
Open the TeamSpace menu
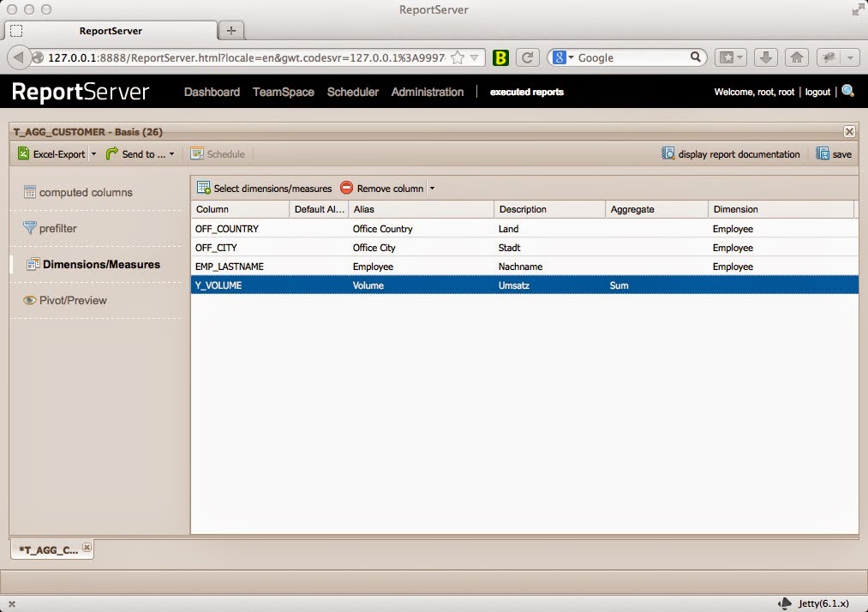pos(284,92)
